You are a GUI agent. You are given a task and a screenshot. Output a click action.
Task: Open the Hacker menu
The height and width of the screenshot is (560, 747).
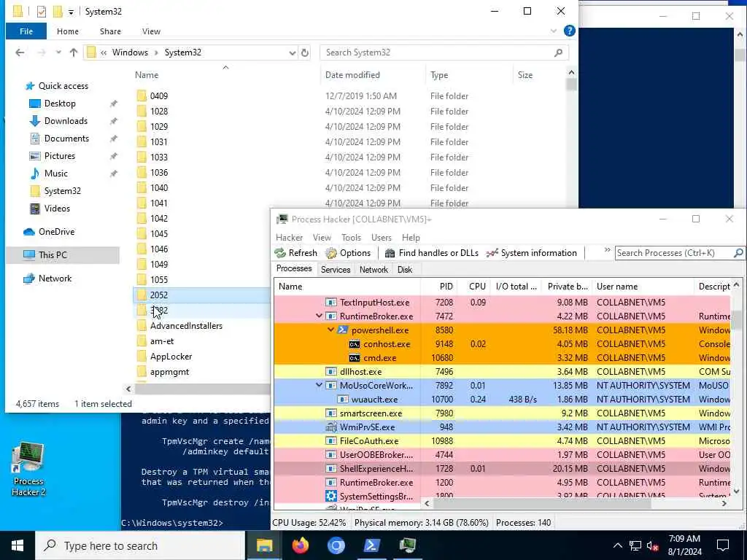[289, 237]
